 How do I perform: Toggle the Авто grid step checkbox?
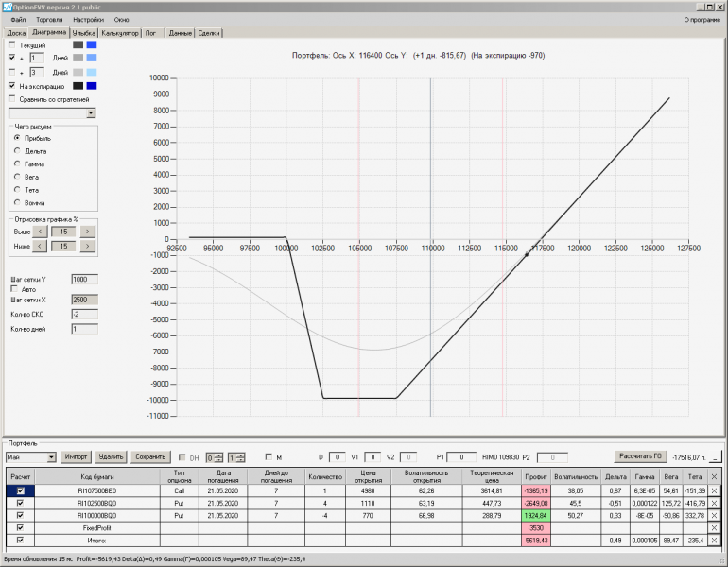click(14, 289)
